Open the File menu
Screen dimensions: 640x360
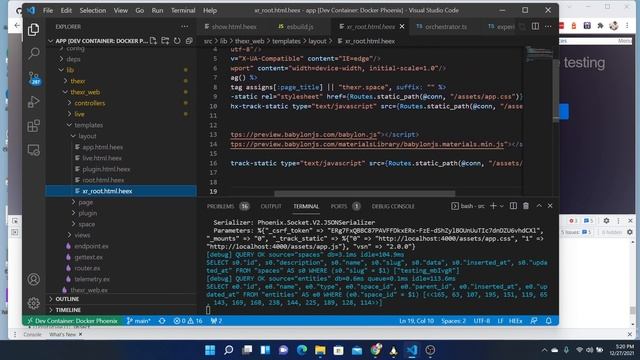coord(48,10)
